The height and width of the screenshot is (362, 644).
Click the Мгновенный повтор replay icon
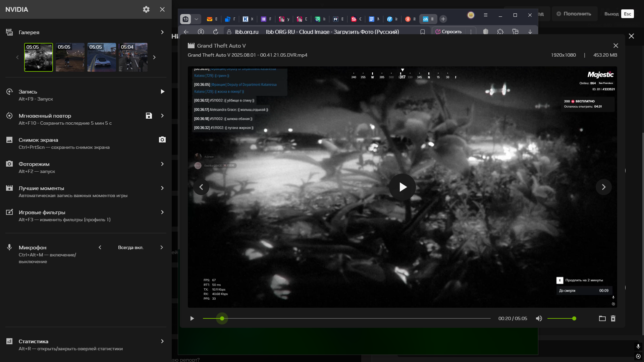[x=9, y=116]
